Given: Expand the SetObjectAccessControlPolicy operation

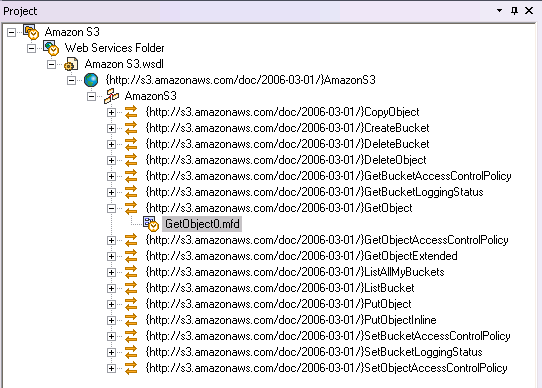Looking at the screenshot, I should (111, 368).
